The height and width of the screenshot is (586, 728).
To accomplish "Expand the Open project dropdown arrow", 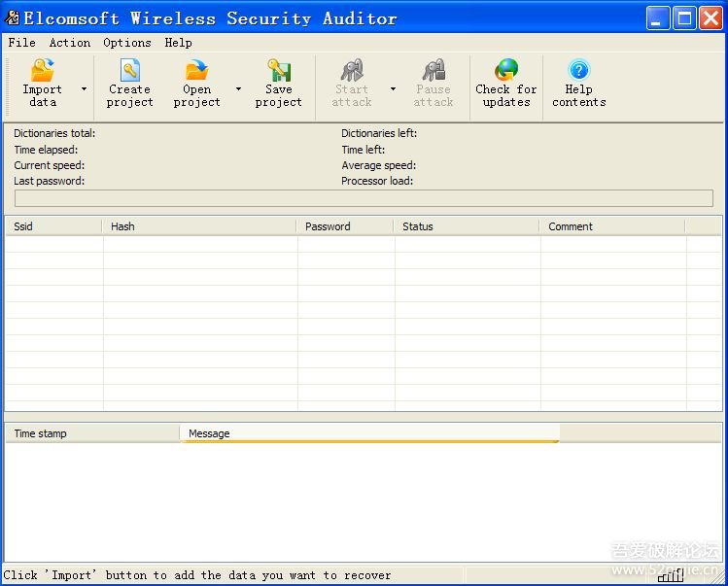I will pos(239,88).
